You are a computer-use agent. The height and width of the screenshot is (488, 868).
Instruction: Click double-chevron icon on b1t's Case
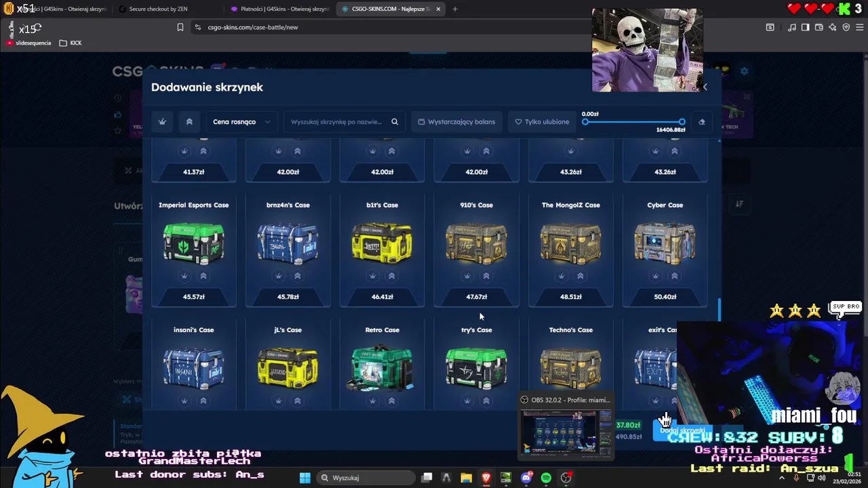(391, 276)
